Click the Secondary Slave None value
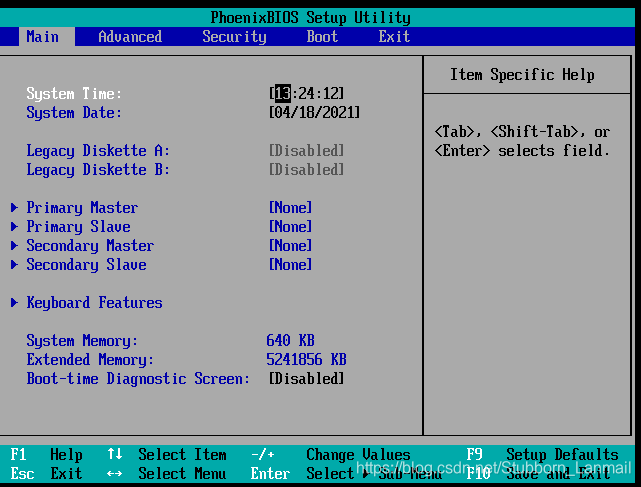Viewport: 641px width, 487px height. (291, 265)
